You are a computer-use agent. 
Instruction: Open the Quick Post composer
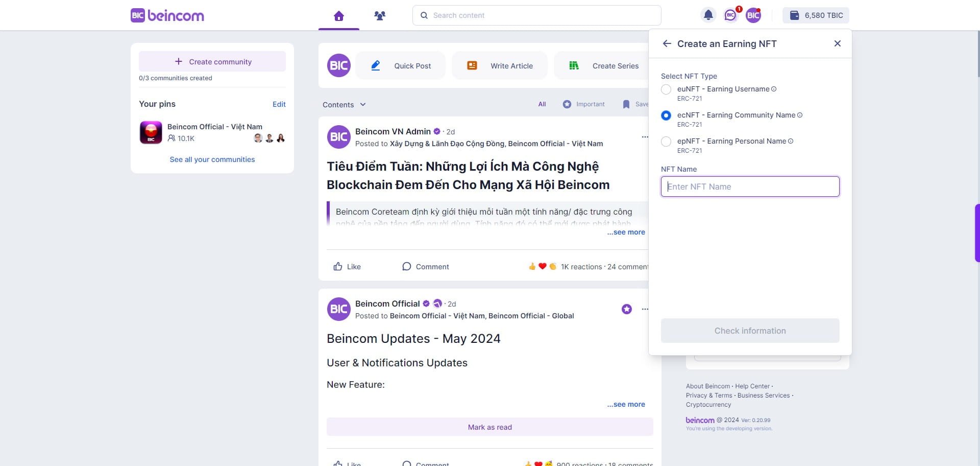[401, 65]
